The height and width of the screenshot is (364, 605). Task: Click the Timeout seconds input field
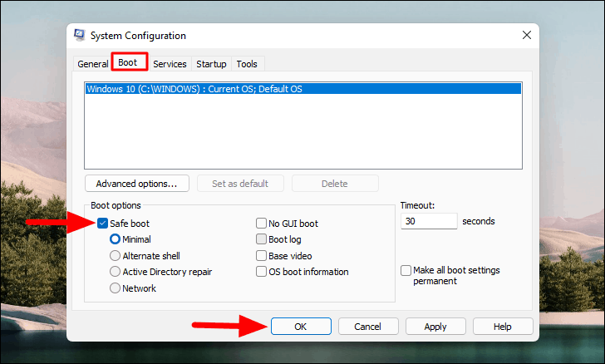click(x=429, y=221)
